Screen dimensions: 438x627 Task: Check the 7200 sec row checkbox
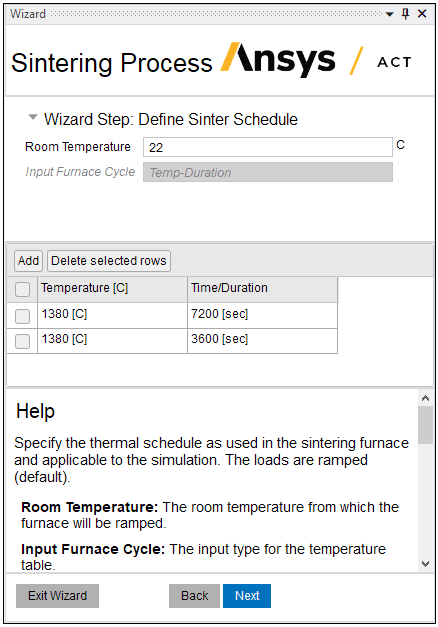(22, 316)
